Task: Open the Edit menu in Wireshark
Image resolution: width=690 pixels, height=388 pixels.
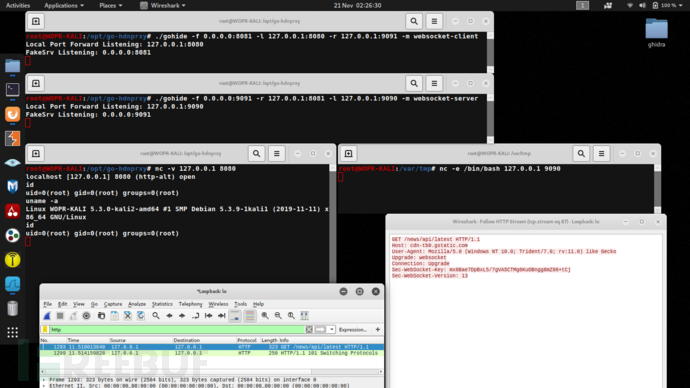Action: 62,304
